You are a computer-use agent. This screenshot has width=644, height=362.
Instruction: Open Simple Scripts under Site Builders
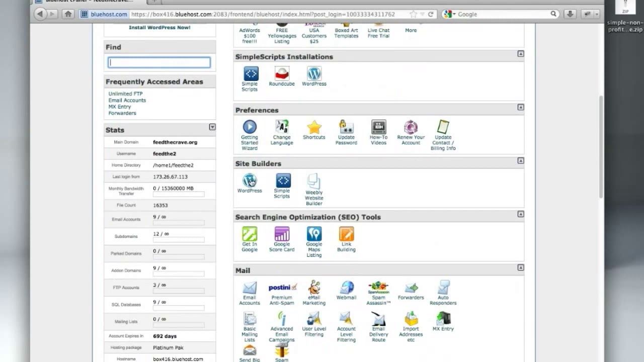(282, 186)
